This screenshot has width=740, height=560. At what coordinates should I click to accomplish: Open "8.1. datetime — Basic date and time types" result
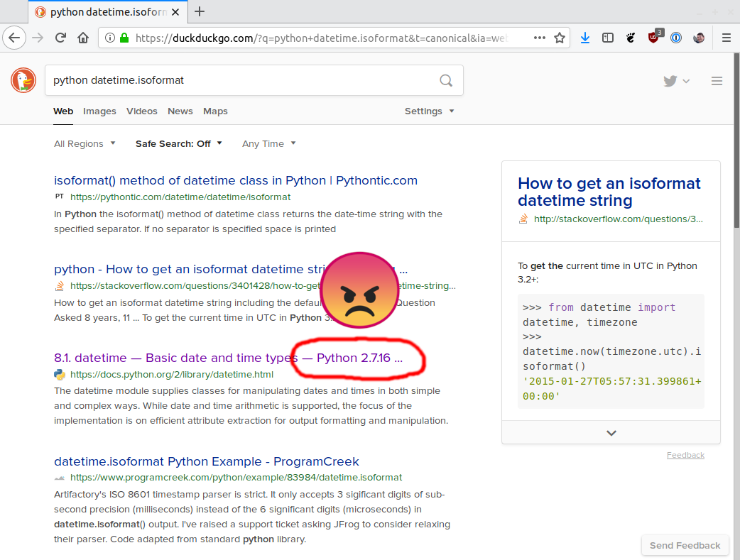coord(229,358)
